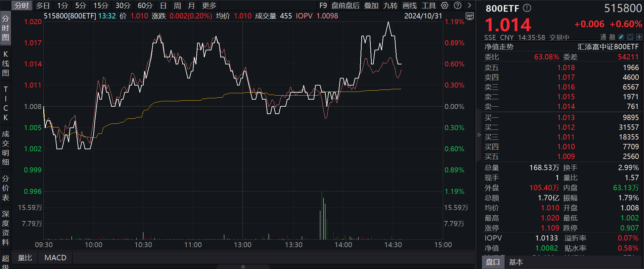644x269 pixels.
Task: Add to watchlist with plus icon
Action: (x=639, y=37)
